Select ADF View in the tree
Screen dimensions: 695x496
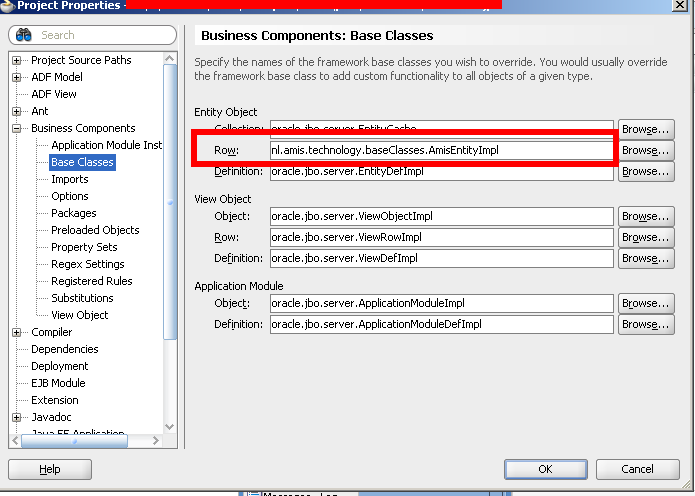(x=54, y=94)
